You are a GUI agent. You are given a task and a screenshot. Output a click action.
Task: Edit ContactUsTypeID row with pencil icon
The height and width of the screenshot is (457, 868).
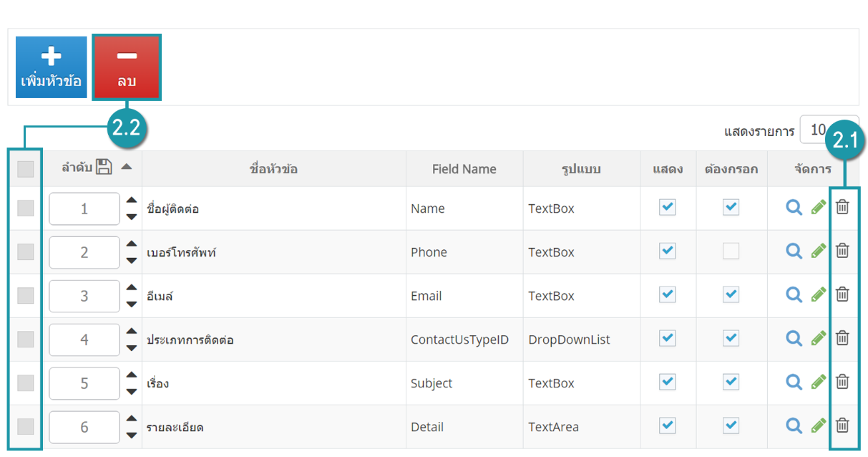(819, 338)
